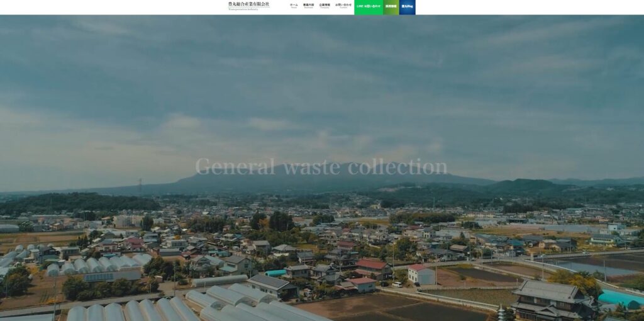Click the 'General waste collection' hero headline
The height and width of the screenshot is (321, 644).
[x=321, y=167]
